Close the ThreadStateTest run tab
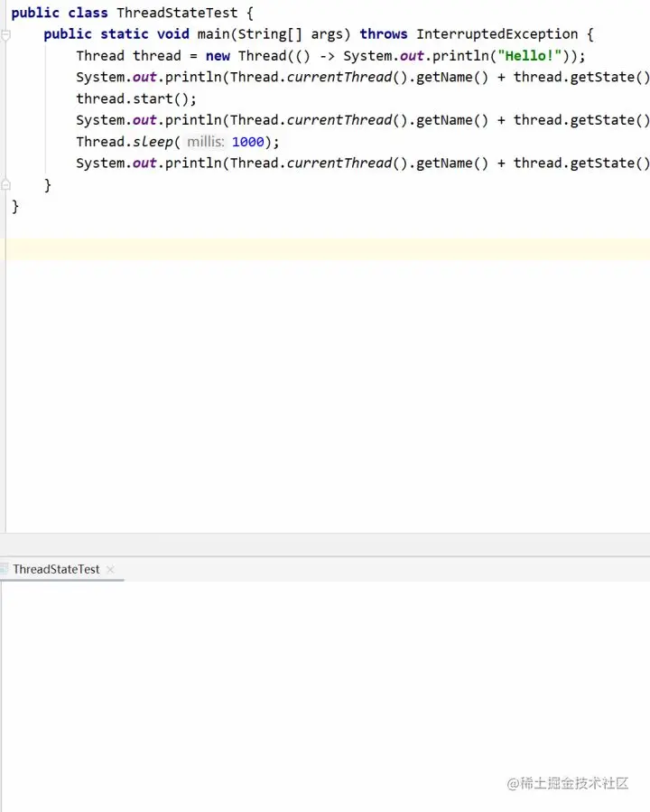650x812 pixels. coord(110,570)
